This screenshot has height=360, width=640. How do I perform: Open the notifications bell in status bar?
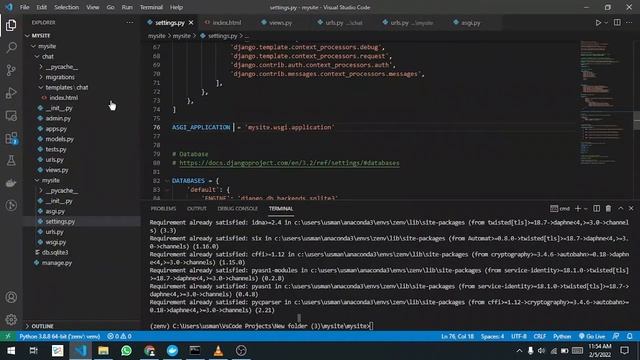630,336
